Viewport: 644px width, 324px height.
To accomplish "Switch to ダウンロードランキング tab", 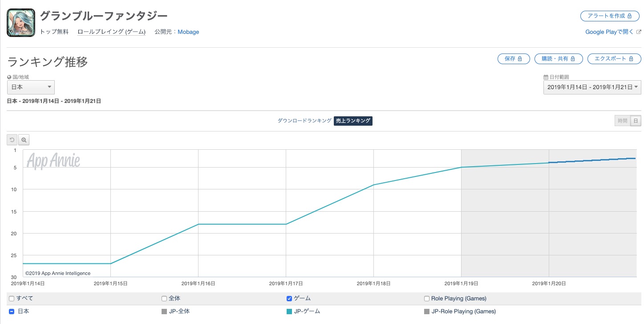I will pos(304,121).
